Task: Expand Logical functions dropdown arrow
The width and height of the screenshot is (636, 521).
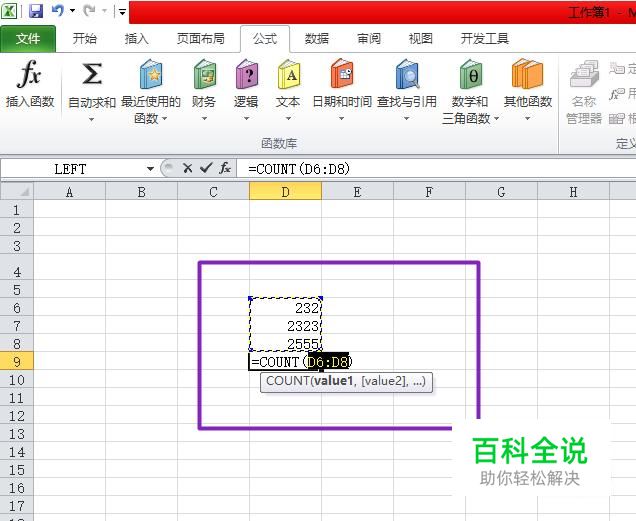Action: 247,119
